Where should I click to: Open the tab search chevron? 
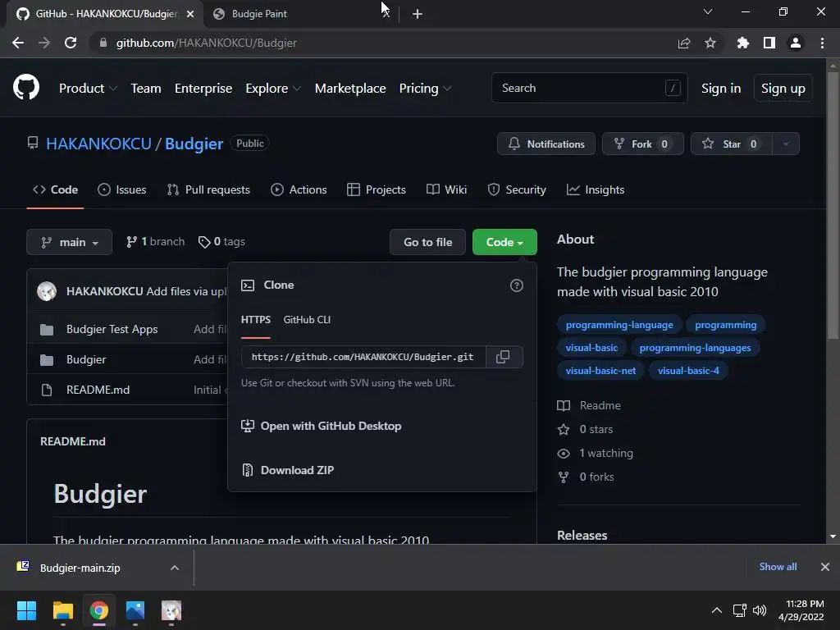pyautogui.click(x=708, y=11)
